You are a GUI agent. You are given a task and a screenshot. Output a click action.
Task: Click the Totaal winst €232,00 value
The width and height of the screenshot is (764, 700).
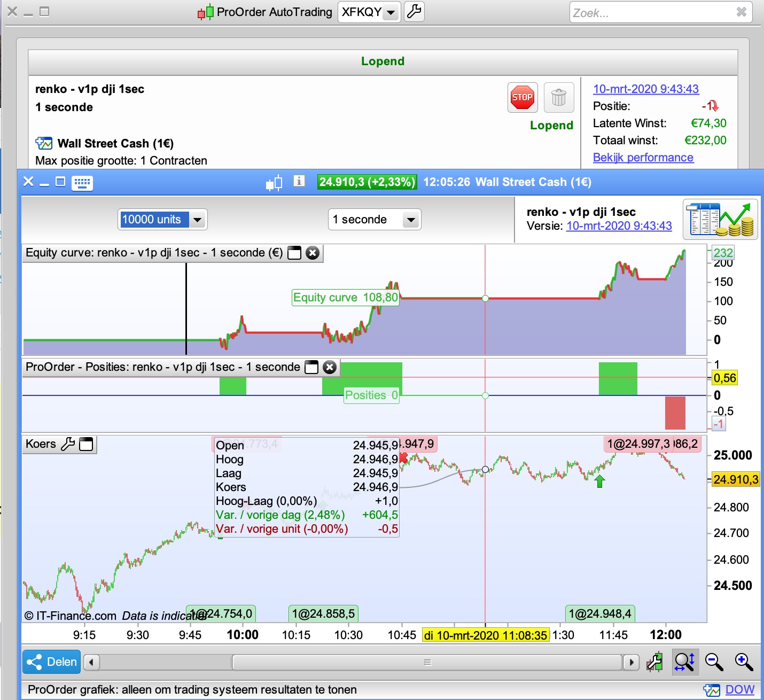(706, 141)
